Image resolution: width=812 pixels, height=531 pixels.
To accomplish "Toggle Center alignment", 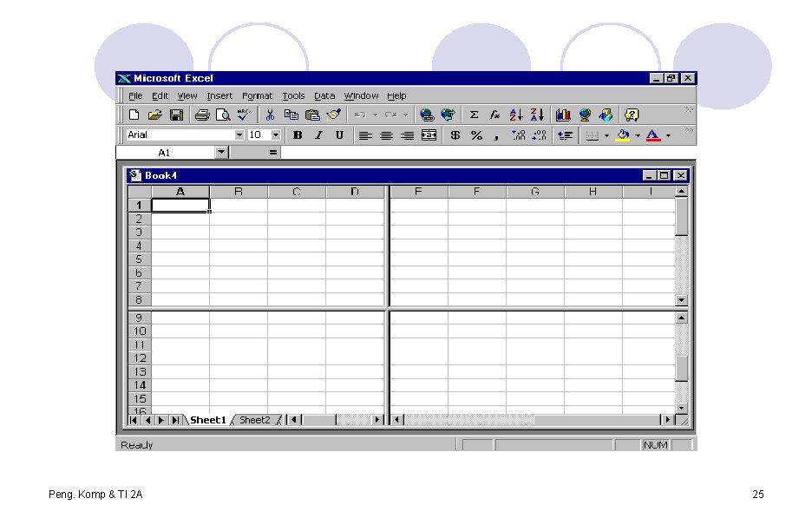I will [x=386, y=135].
